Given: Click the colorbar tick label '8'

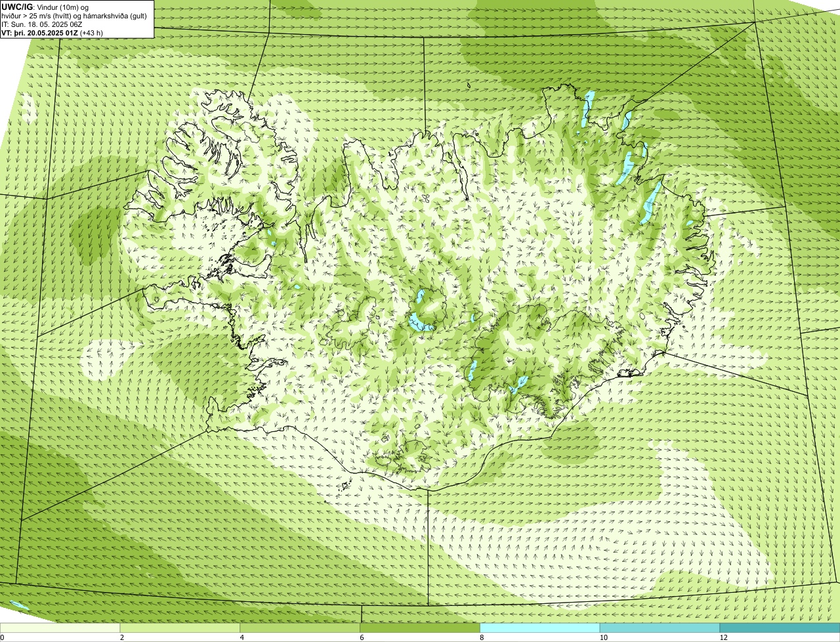Looking at the screenshot, I should point(482,637).
